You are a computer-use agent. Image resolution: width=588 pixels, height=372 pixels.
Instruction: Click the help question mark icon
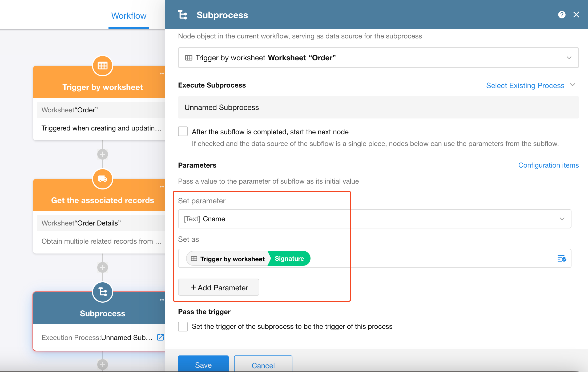(562, 15)
